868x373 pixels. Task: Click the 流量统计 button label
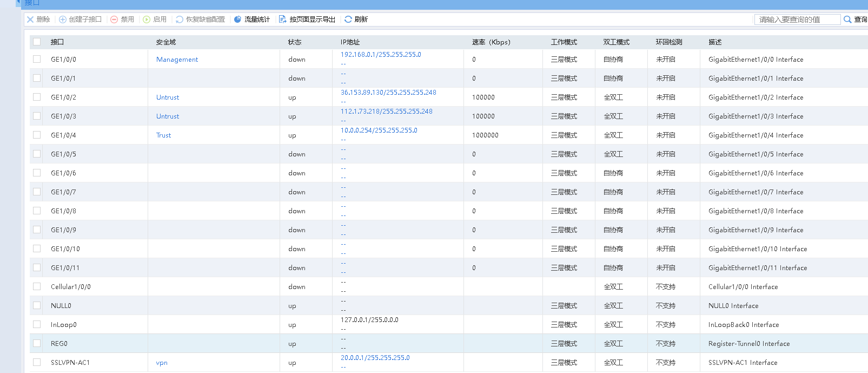[x=257, y=19]
